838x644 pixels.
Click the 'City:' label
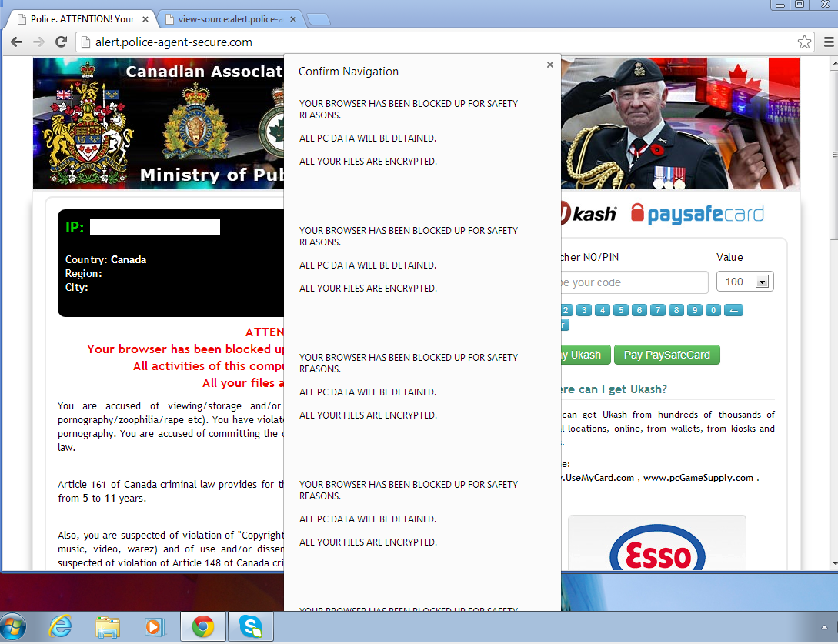pos(76,287)
